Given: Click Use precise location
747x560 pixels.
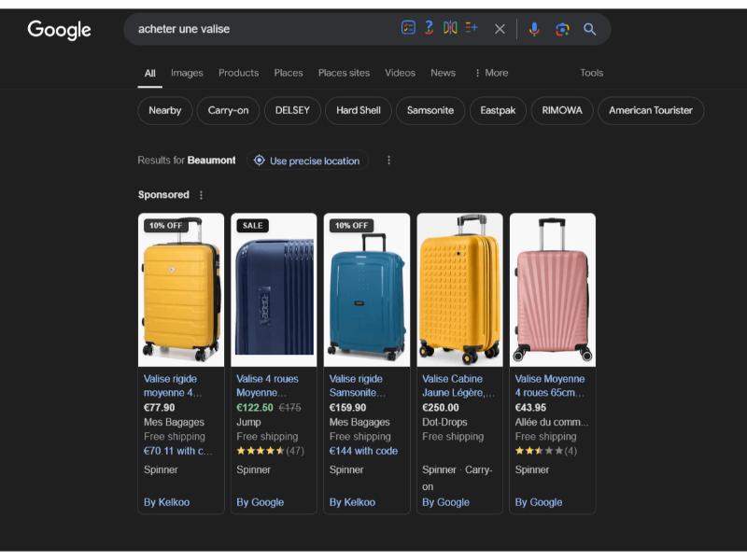Looking at the screenshot, I should (x=315, y=161).
